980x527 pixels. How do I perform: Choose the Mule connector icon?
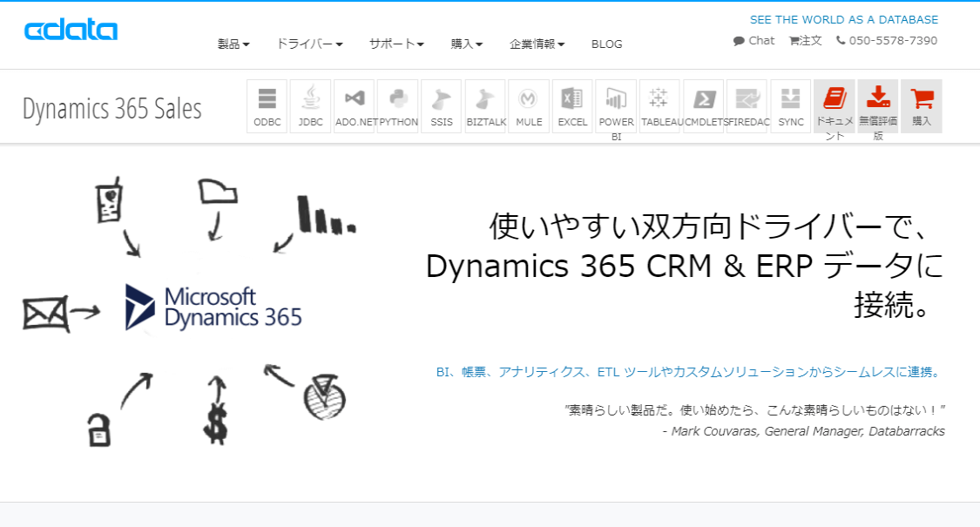(529, 105)
